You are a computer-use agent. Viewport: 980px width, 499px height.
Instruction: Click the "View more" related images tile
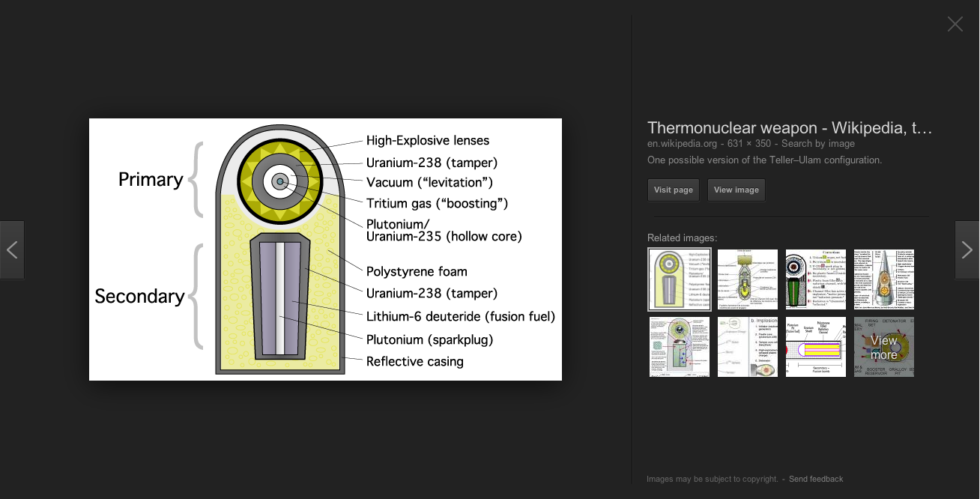[x=883, y=346]
